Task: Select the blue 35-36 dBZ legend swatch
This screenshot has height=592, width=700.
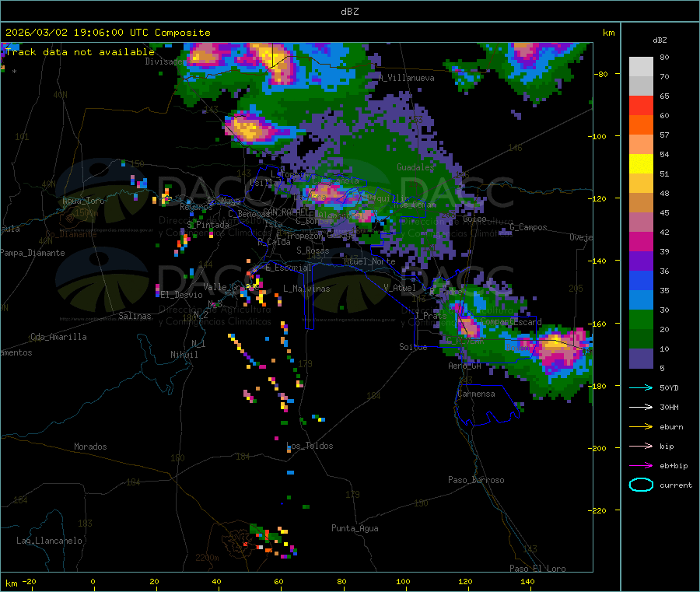Action: (641, 280)
